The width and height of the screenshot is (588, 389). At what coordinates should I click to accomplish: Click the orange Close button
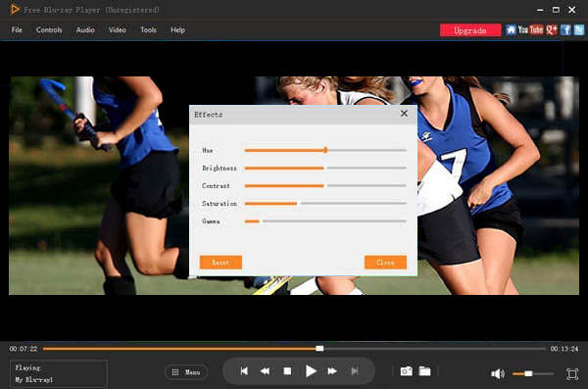(385, 263)
